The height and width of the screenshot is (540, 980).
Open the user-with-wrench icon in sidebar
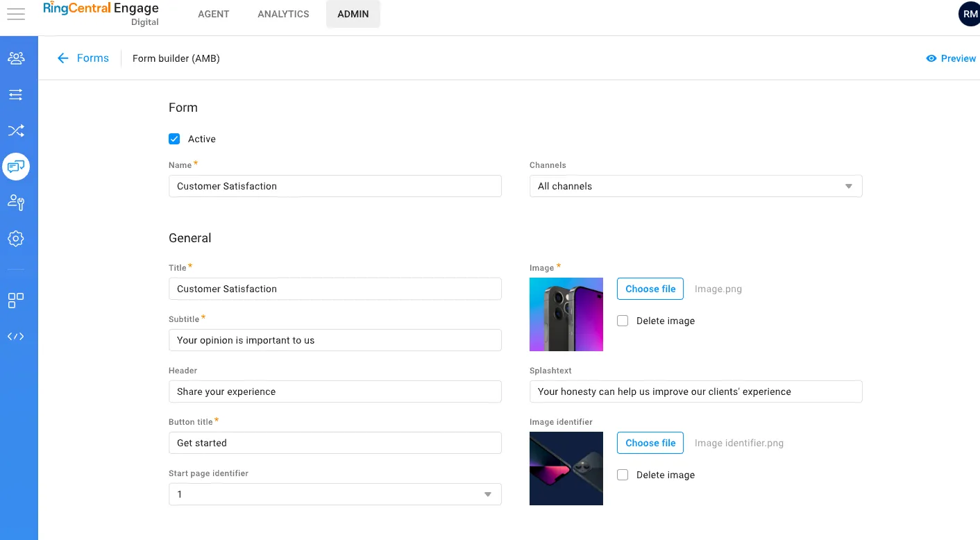pyautogui.click(x=16, y=203)
